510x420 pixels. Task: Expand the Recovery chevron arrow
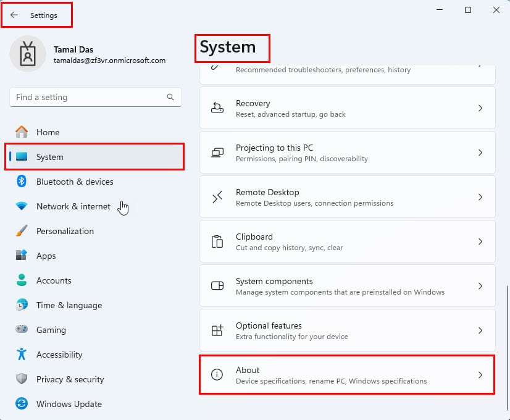pyautogui.click(x=480, y=108)
